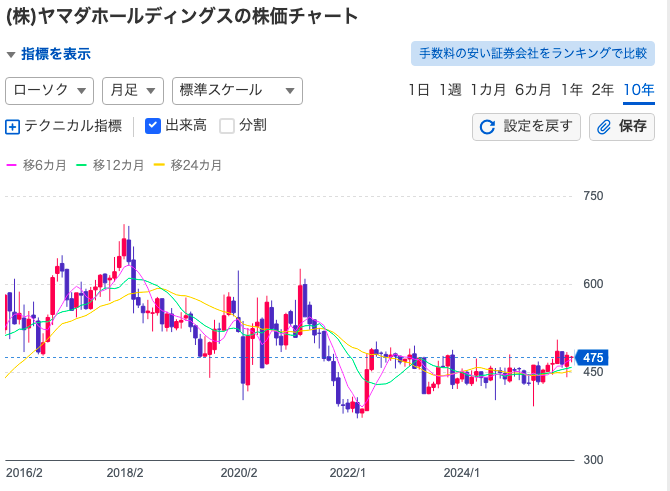Screen dimensions: 670x491
Task: Open the 手数料の安い証券会社 ranking link
Action: pyautogui.click(x=532, y=53)
